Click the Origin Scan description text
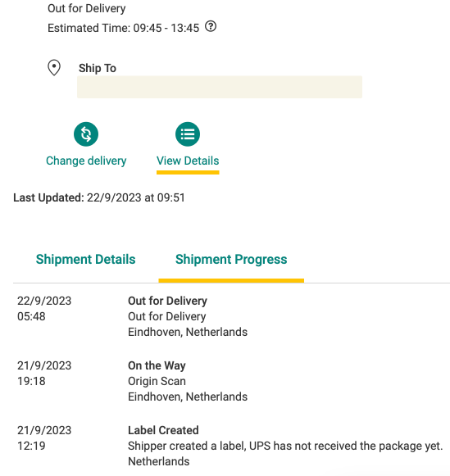Viewport: 450px width, 476px height. (157, 381)
